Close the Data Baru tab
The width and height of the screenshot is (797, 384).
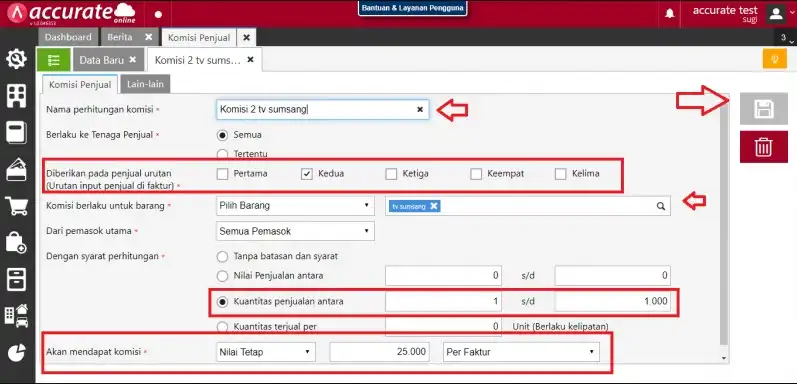pyautogui.click(x=133, y=60)
